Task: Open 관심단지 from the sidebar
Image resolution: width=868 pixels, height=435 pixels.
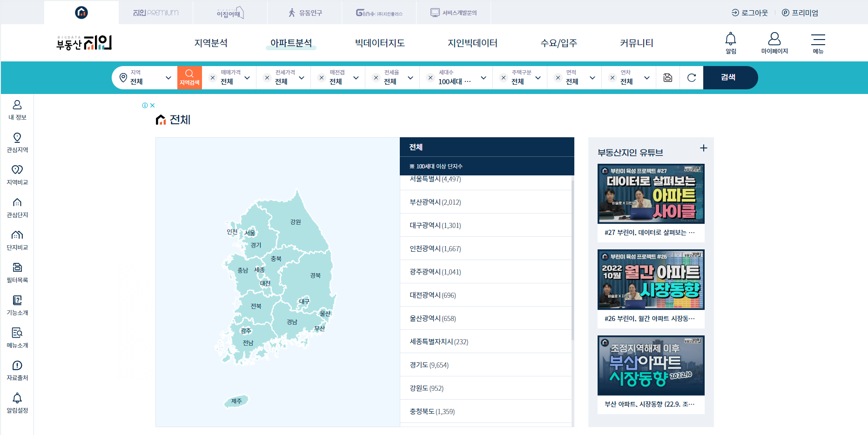Action: (17, 207)
